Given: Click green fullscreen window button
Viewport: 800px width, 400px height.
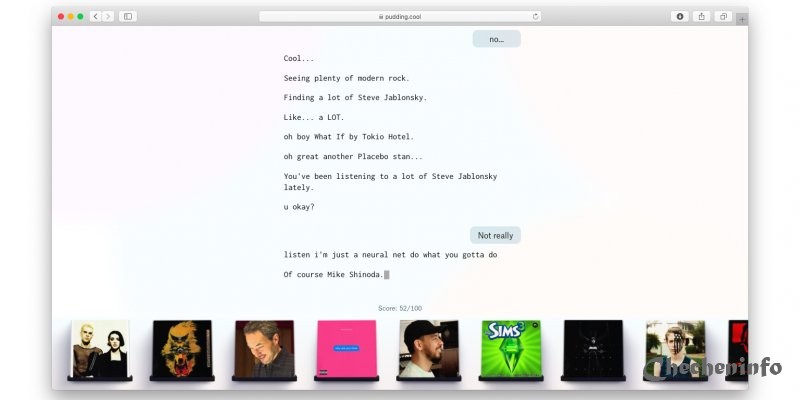Looking at the screenshot, I should coord(80,16).
